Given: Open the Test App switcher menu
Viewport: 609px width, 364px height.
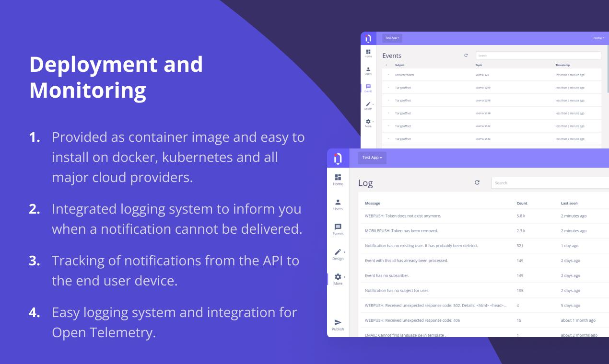Looking at the screenshot, I should click(392, 38).
